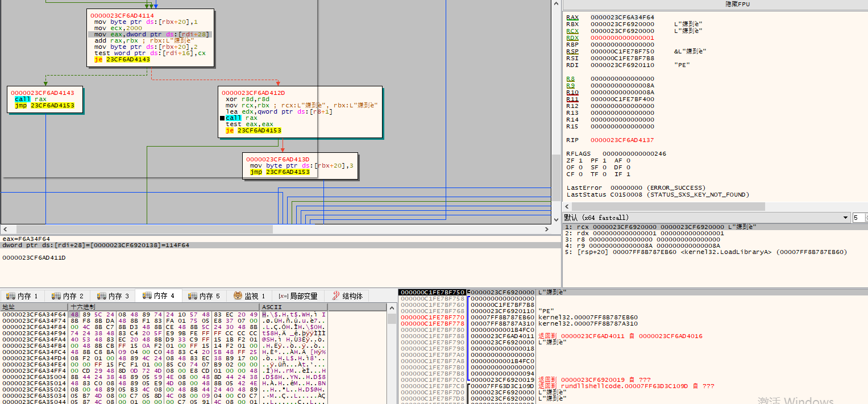
Task: Select the RIP value 0000023CF6AD4137
Action: point(622,140)
